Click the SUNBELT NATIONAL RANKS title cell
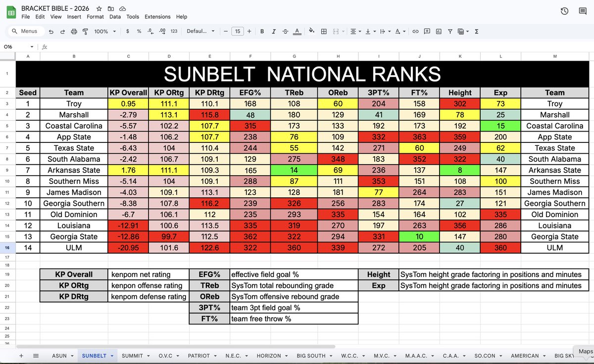594x364 pixels. click(302, 74)
